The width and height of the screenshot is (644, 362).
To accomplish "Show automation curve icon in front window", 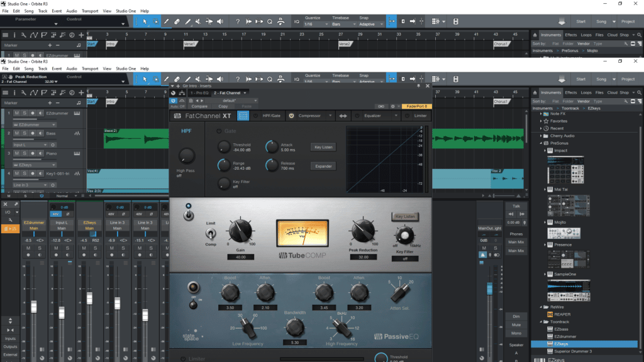I will click(34, 93).
